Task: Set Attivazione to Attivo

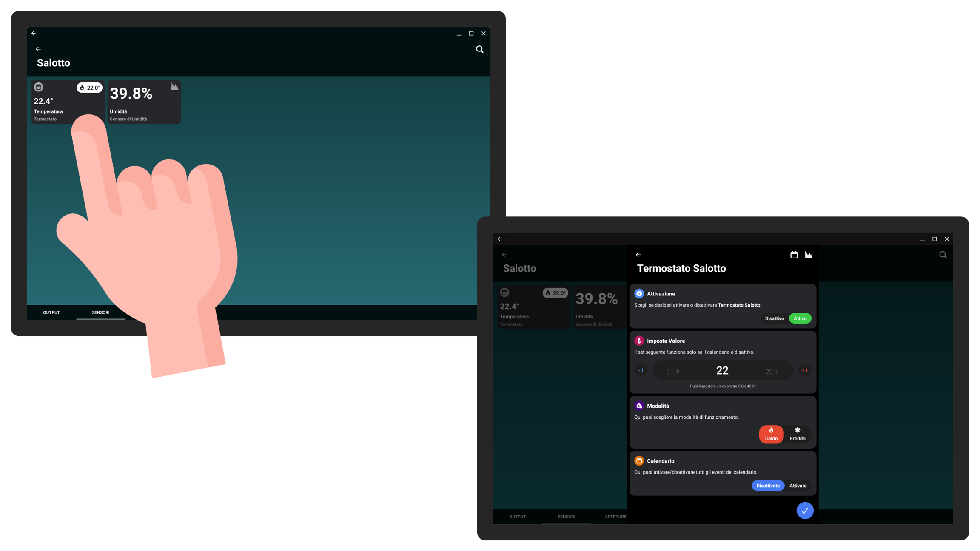Action: 800,318
